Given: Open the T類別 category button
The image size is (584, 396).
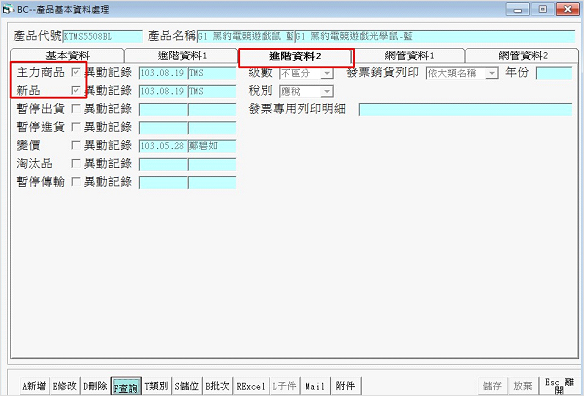Looking at the screenshot, I should point(156,386).
